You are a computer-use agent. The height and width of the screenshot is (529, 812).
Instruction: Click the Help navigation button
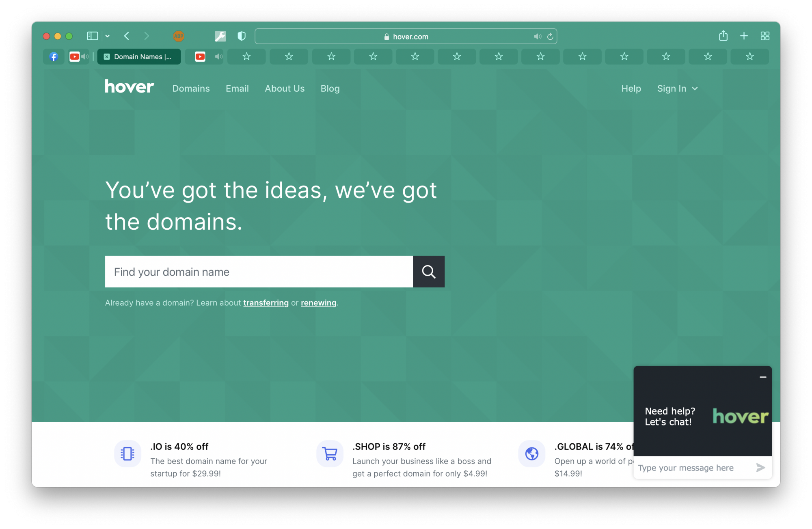click(x=631, y=88)
